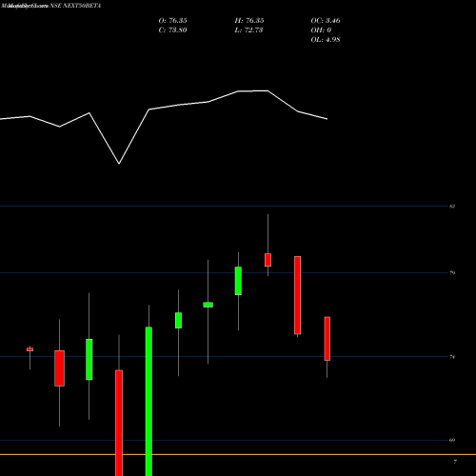
Task: Click the '83' price axis label
Action: point(452,207)
